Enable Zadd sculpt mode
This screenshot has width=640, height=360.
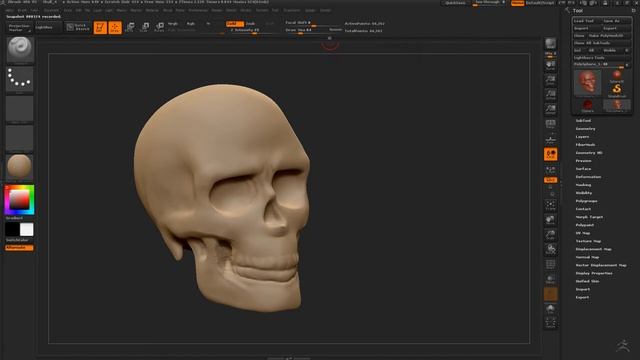234,24
